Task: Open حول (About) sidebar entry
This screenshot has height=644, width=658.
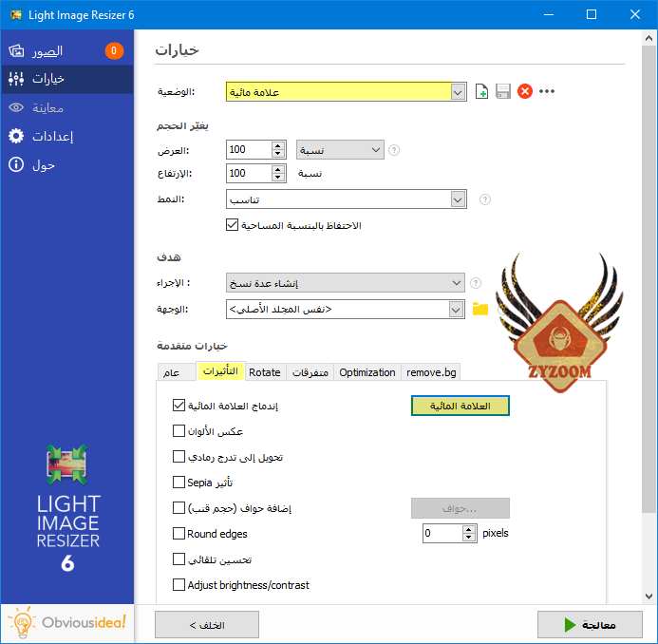Action: pos(67,164)
